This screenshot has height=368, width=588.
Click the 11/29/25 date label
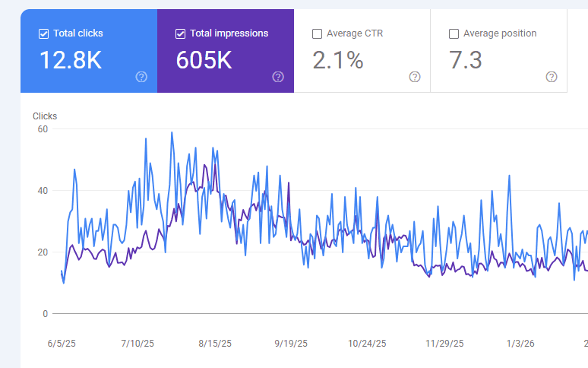point(444,343)
